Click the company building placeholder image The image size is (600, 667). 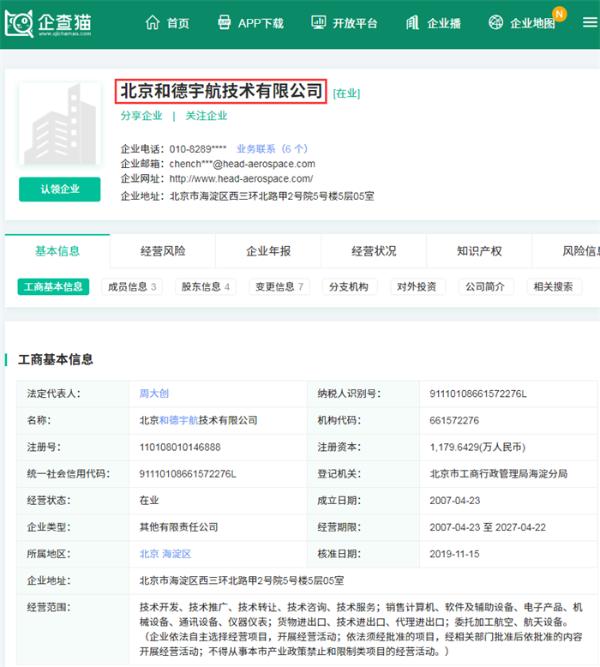click(60, 124)
